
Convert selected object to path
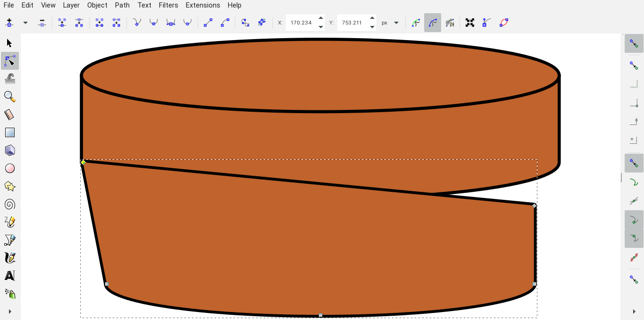[245, 22]
